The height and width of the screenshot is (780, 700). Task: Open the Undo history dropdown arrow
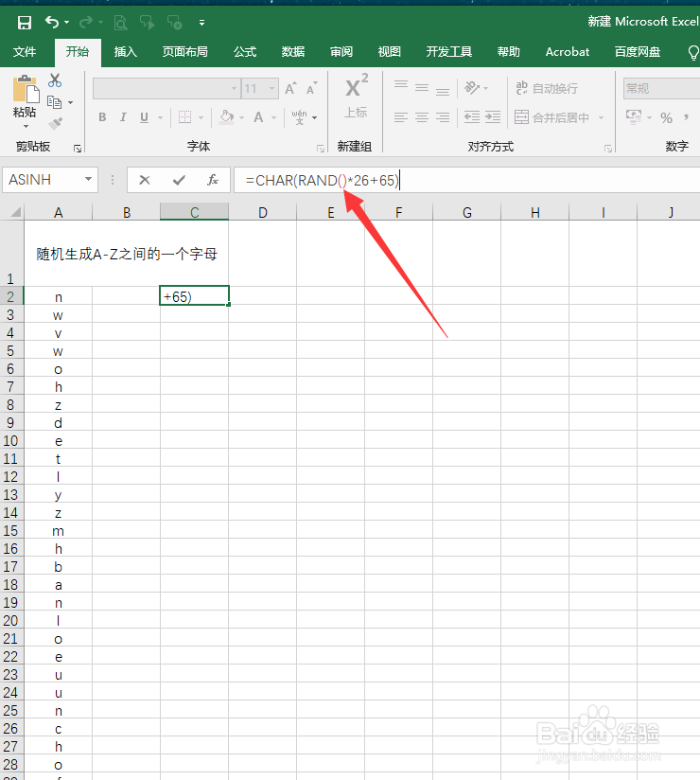(66, 23)
